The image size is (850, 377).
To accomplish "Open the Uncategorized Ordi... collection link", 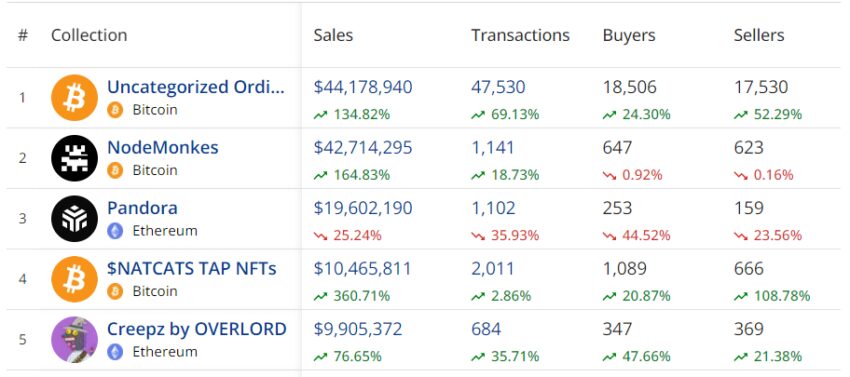I will click(x=196, y=87).
